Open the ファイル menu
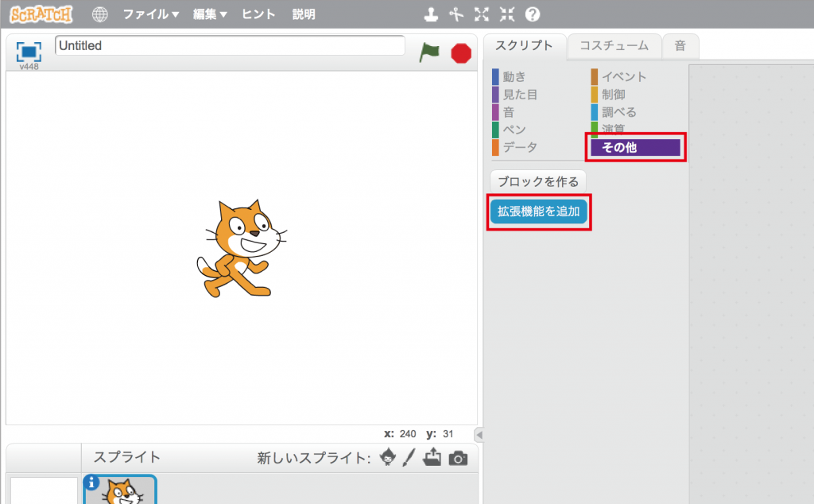Screen dimensions: 814x504 click(x=150, y=14)
